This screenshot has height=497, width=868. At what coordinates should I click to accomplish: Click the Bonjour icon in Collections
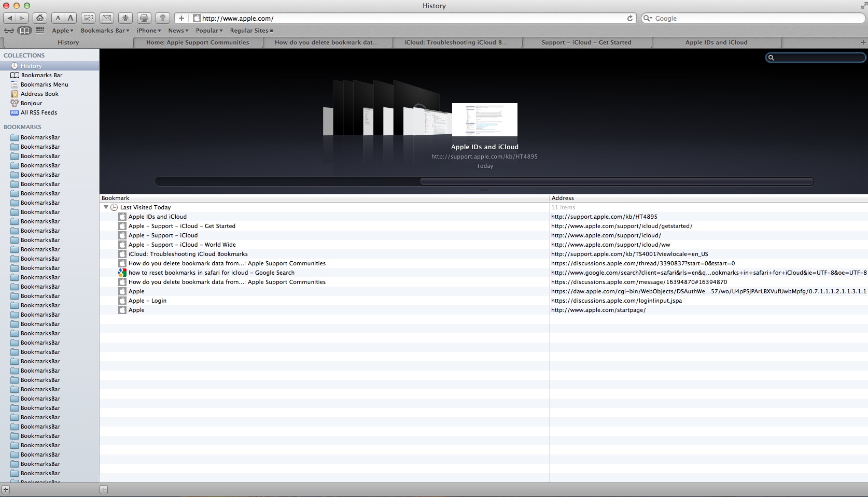(15, 103)
